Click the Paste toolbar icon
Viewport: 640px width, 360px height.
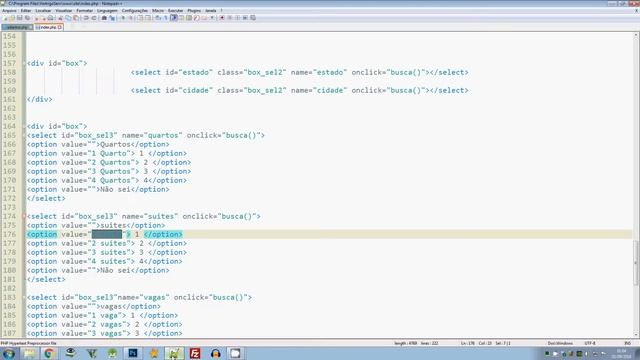point(76,18)
